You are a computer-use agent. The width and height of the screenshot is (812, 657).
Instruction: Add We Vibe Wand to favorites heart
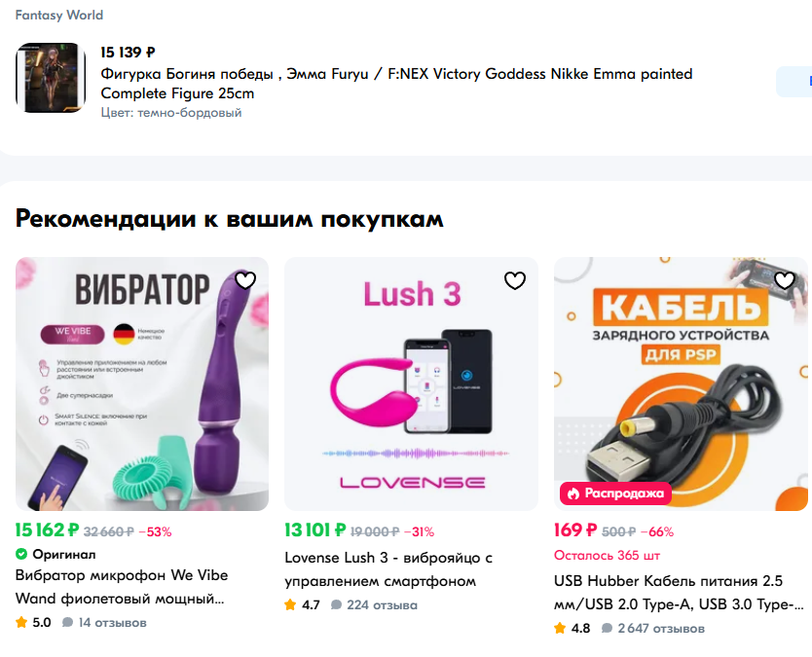pos(245,280)
